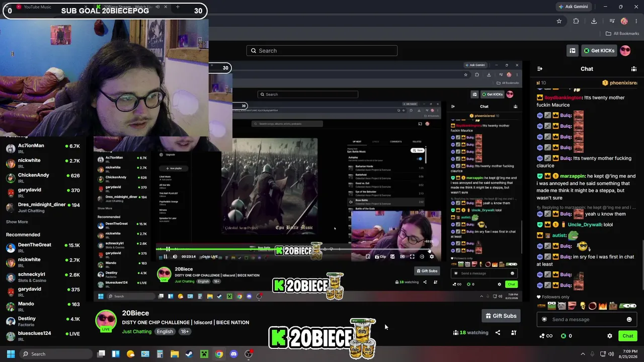Open Discord from the taskbar
Image resolution: width=644 pixels, height=362 pixels.
[x=233, y=354]
